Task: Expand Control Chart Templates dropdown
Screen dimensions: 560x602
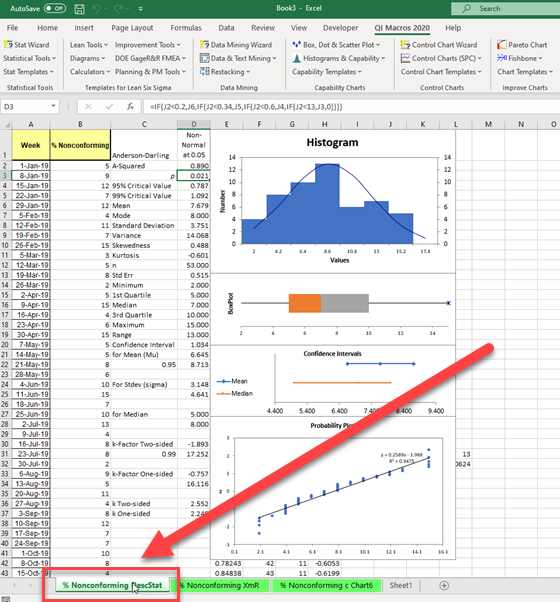Action: (x=441, y=72)
